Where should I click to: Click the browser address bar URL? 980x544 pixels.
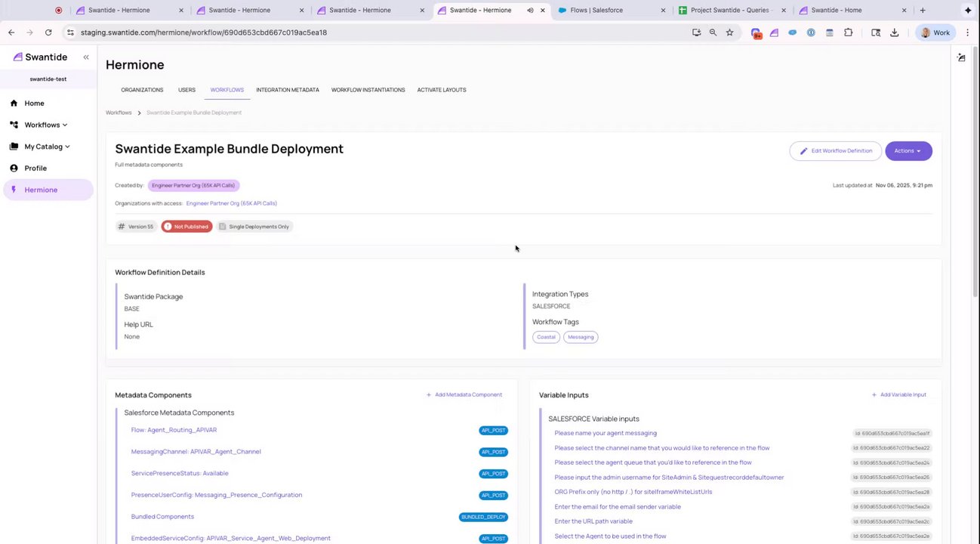tap(204, 32)
